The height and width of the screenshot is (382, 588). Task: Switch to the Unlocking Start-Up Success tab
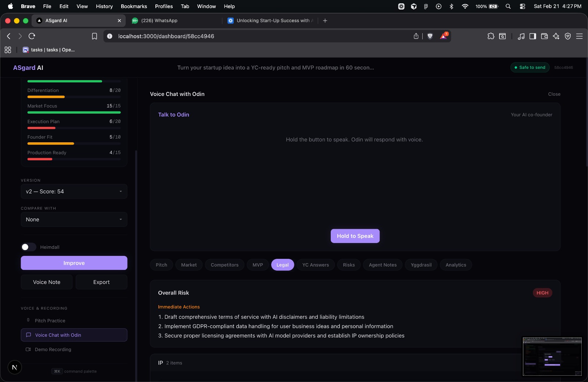tap(270, 21)
